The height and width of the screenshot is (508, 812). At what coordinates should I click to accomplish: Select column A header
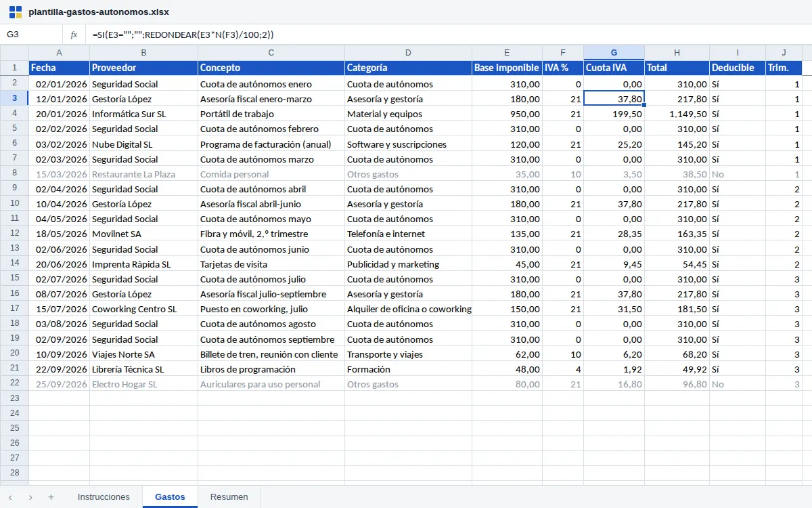pos(60,53)
